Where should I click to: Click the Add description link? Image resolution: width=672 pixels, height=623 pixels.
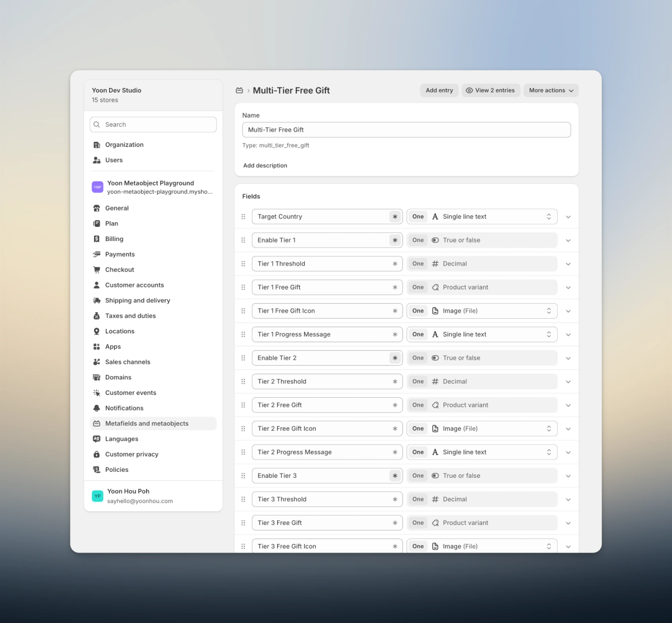pos(265,166)
